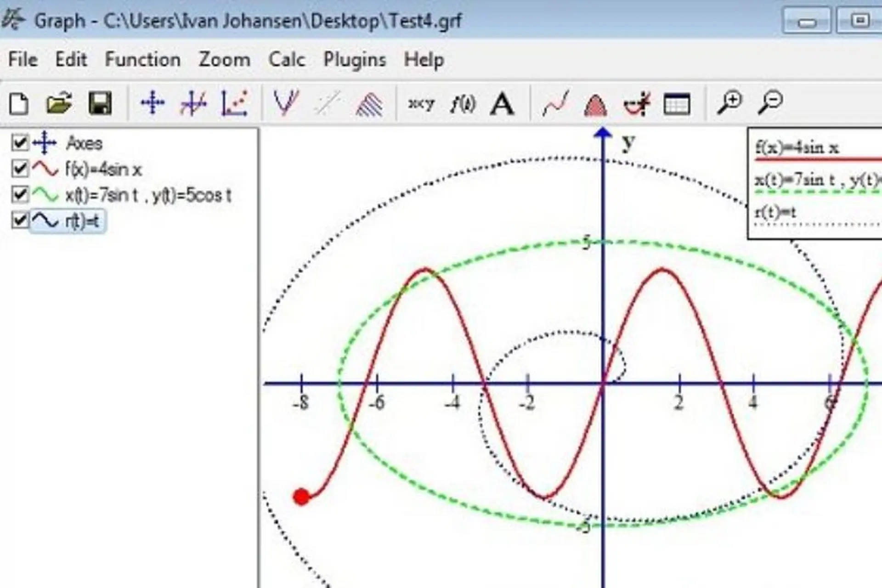This screenshot has width=882, height=588.
Task: Click the Edit axes toolbar icon
Action: click(153, 103)
